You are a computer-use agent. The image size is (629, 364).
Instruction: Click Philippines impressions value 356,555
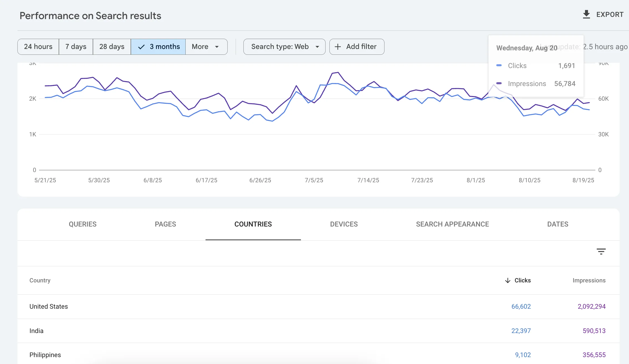(x=594, y=355)
